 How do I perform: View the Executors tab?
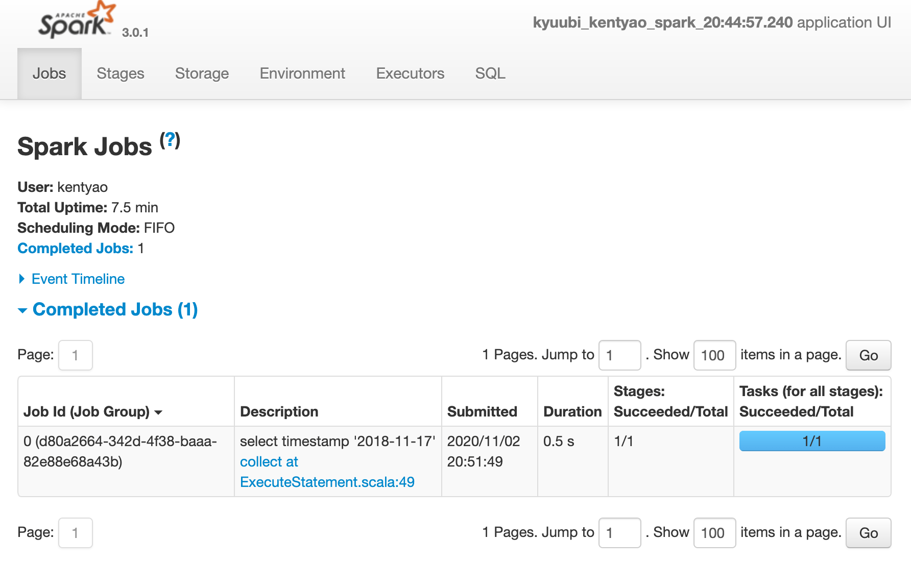(x=410, y=73)
